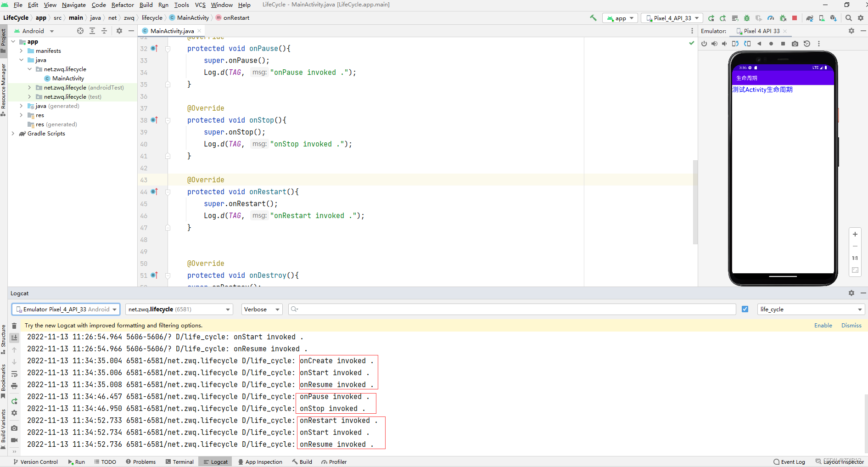Image resolution: width=868 pixels, height=467 pixels.
Task: Click Logcat screen capture camera icon
Action: (14, 428)
